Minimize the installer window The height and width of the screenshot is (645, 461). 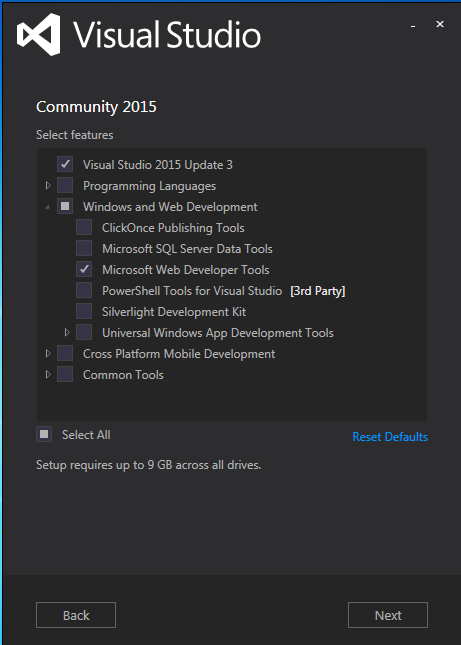pos(413,26)
